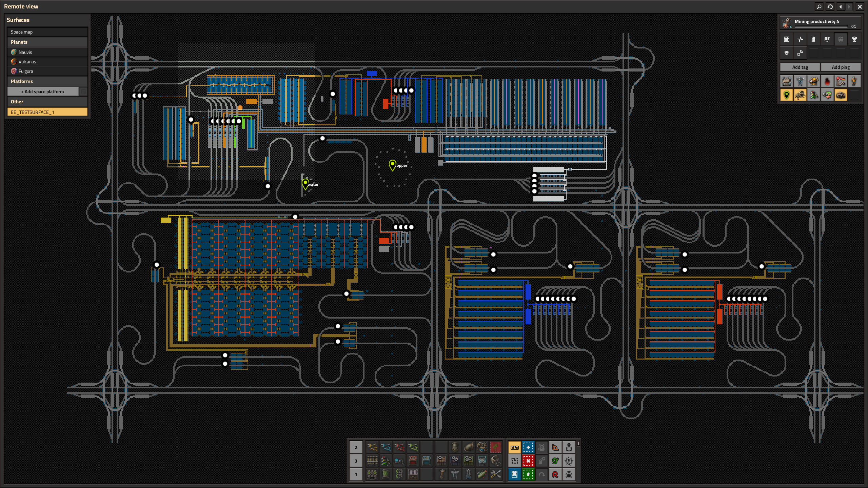This screenshot has height=488, width=868.
Task: Disable pipelines overlay (underground pipe icon)
Action: click(841, 95)
